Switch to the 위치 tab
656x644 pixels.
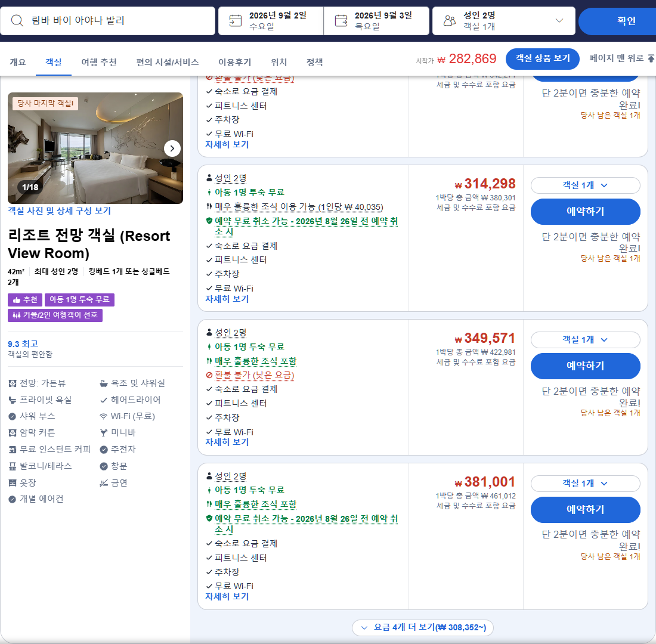(279, 63)
